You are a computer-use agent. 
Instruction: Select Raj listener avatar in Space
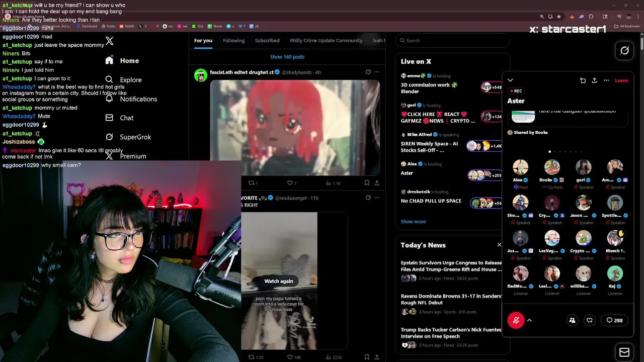click(615, 274)
